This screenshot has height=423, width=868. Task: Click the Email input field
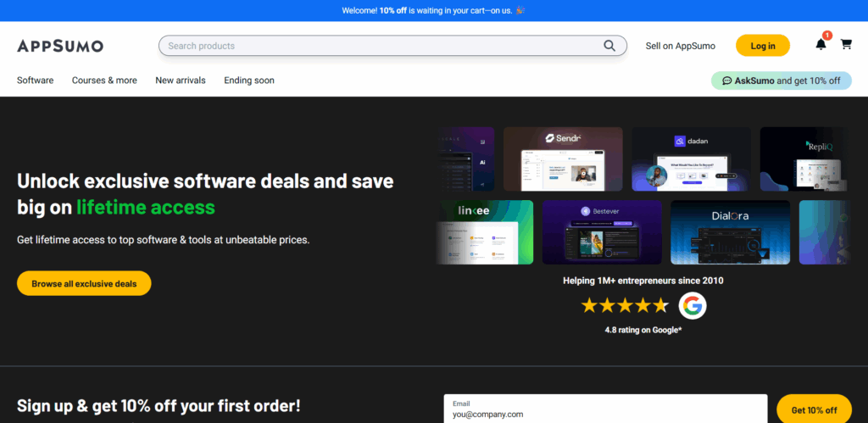point(605,409)
